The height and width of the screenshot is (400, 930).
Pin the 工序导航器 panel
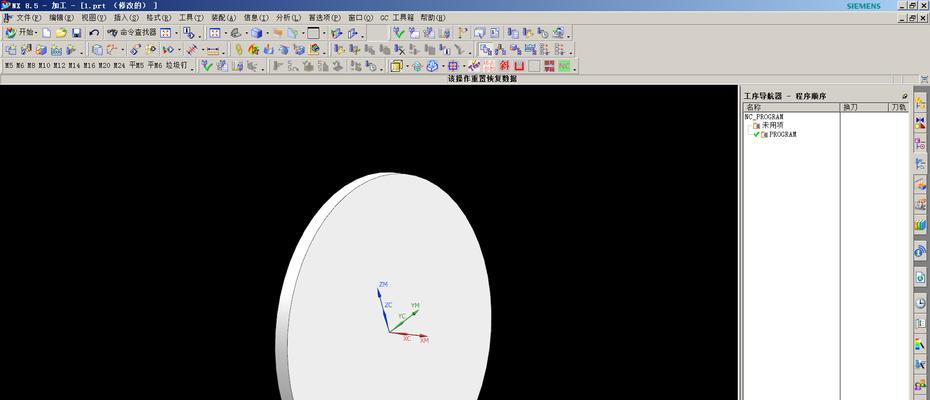click(x=904, y=96)
